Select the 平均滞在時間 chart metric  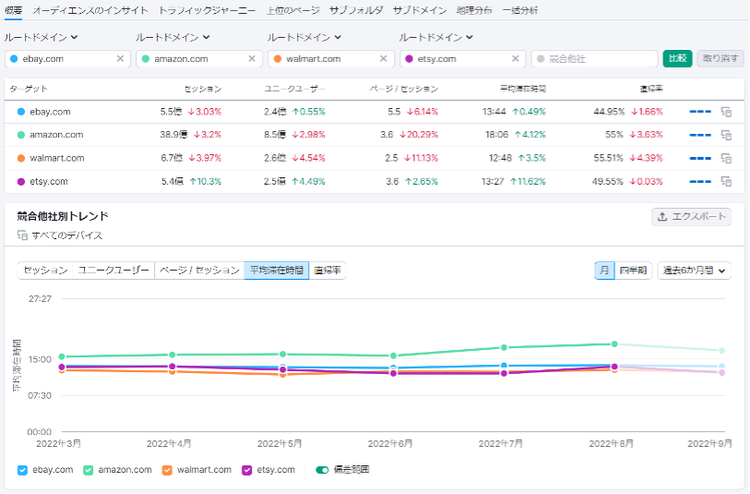point(276,270)
